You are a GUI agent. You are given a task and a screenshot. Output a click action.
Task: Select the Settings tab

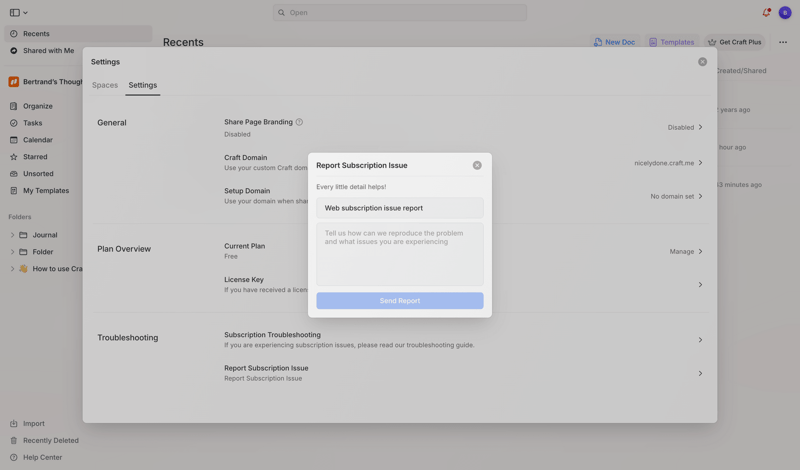(143, 85)
